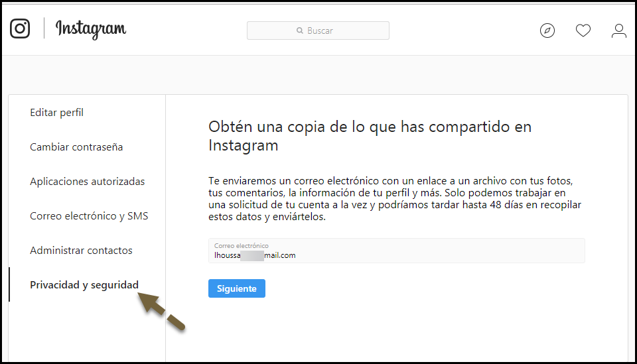Open activity feed with the heart icon
The width and height of the screenshot is (637, 364).
click(x=583, y=30)
